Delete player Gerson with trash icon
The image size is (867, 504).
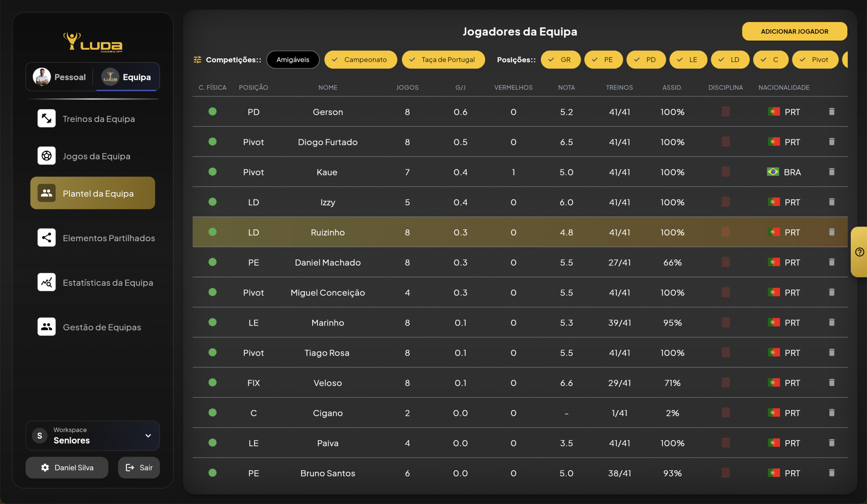(831, 111)
